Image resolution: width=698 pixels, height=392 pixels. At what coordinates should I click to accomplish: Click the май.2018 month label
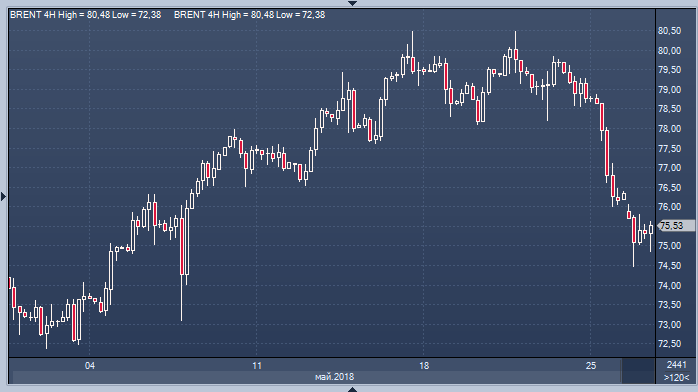[334, 377]
